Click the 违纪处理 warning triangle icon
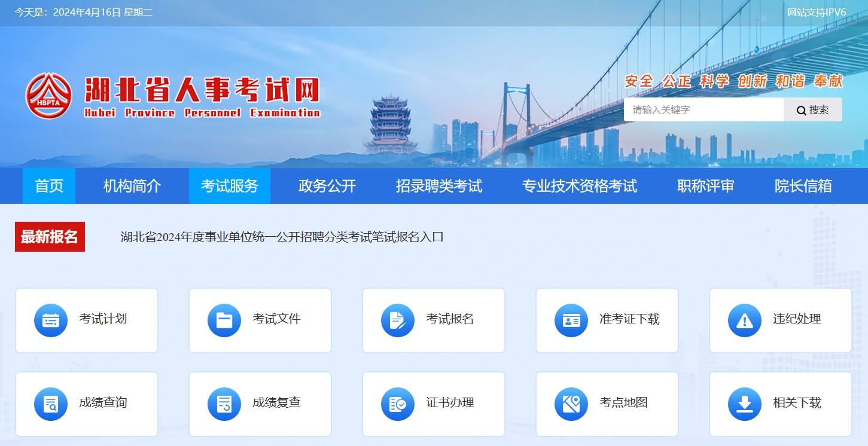This screenshot has height=446, width=868. tap(745, 320)
